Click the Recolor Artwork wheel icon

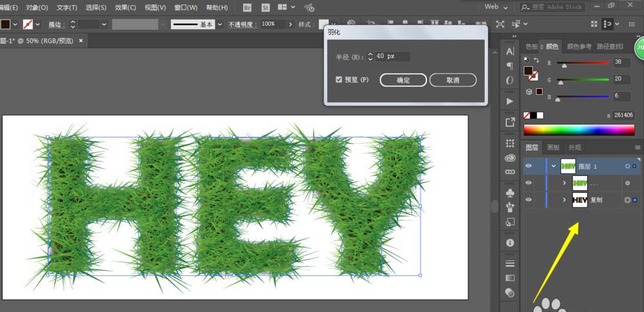point(351,24)
